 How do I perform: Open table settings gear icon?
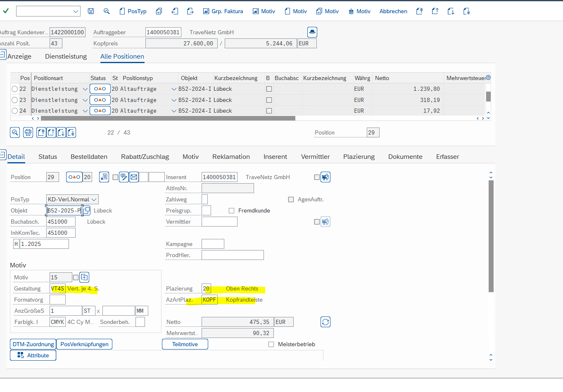488,78
